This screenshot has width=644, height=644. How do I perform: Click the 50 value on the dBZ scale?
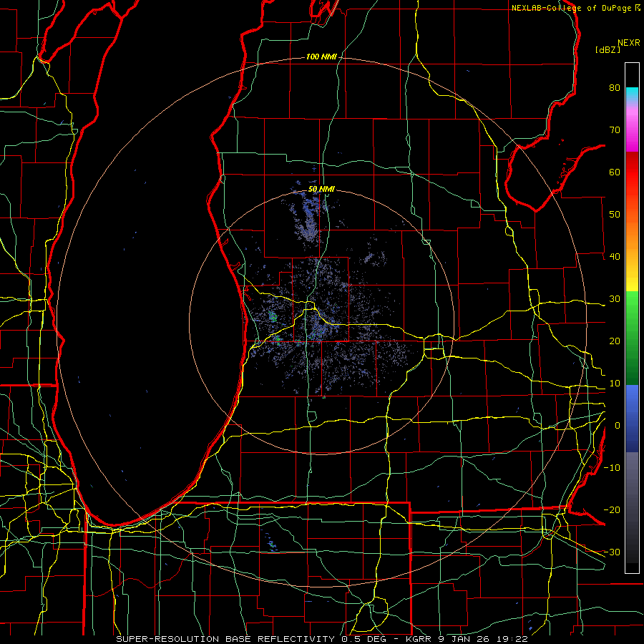615,215
